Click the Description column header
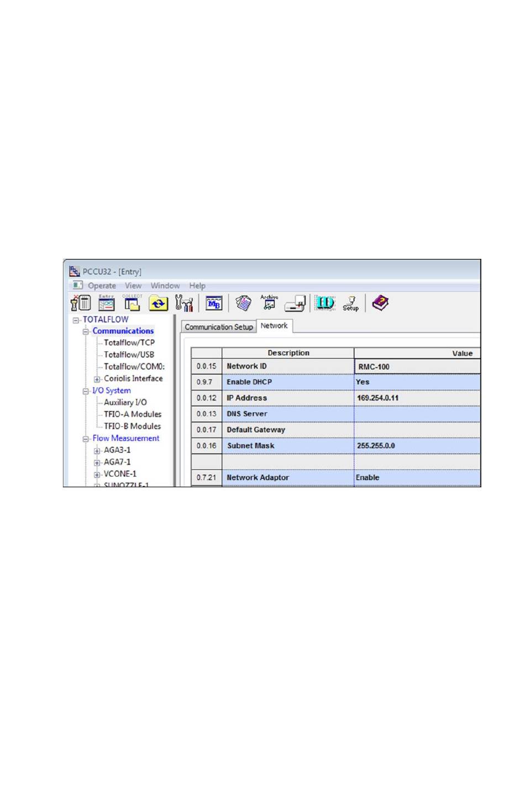Image resolution: width=525 pixels, height=812 pixels. click(288, 353)
